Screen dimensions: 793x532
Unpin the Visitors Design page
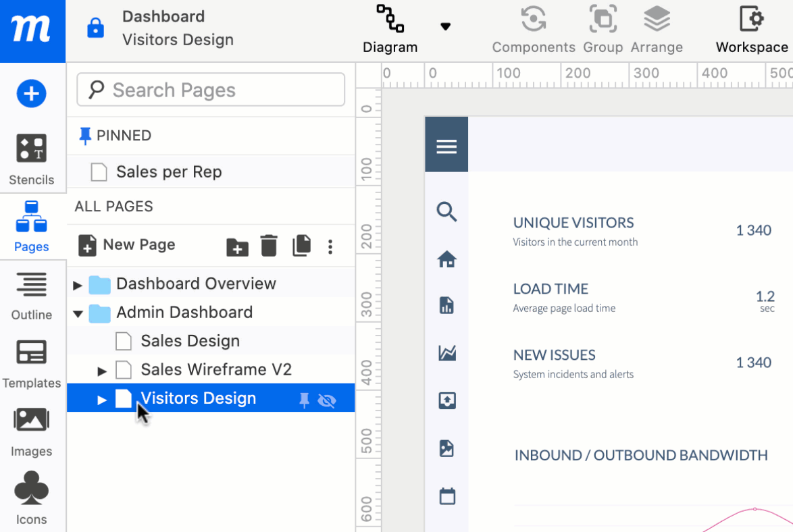(x=305, y=400)
